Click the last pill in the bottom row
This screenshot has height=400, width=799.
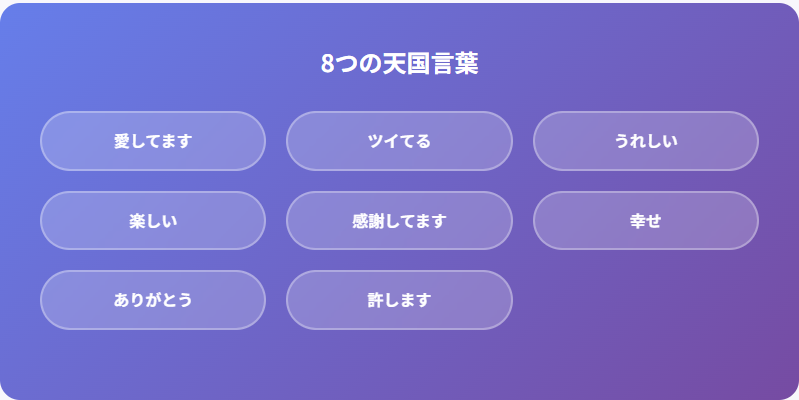[400, 300]
